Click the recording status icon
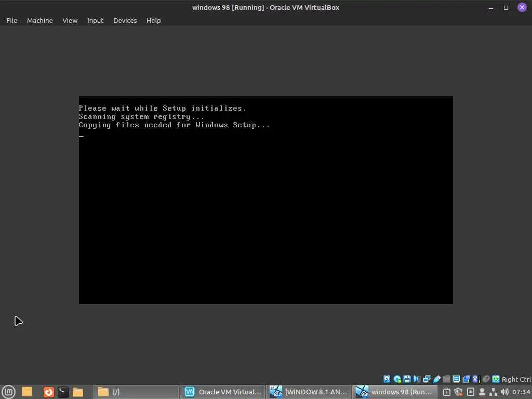 click(466, 379)
